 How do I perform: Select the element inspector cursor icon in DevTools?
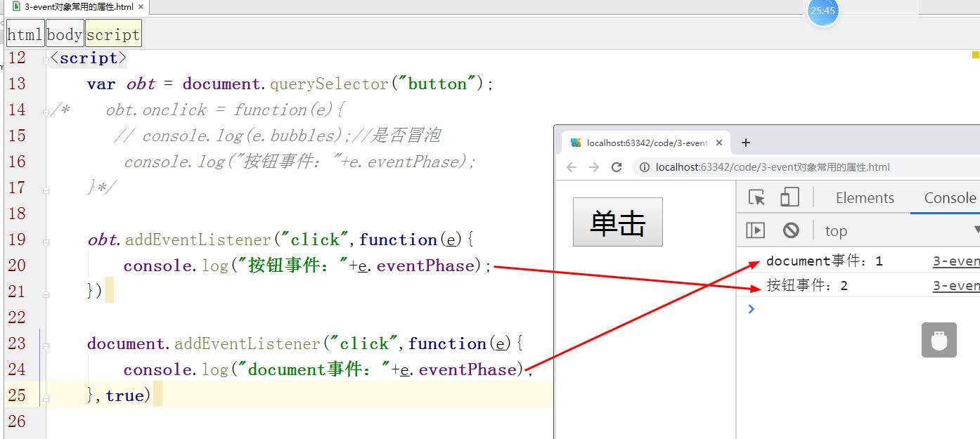coord(757,197)
